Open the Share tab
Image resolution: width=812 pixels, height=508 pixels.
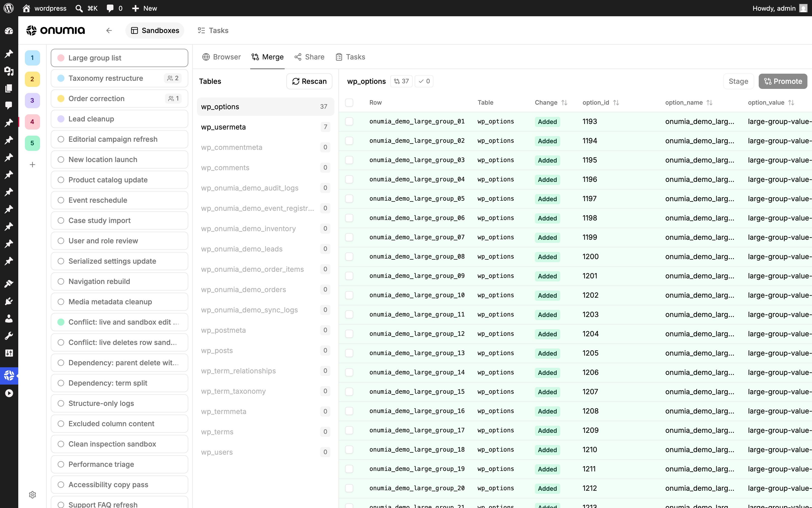(x=309, y=57)
